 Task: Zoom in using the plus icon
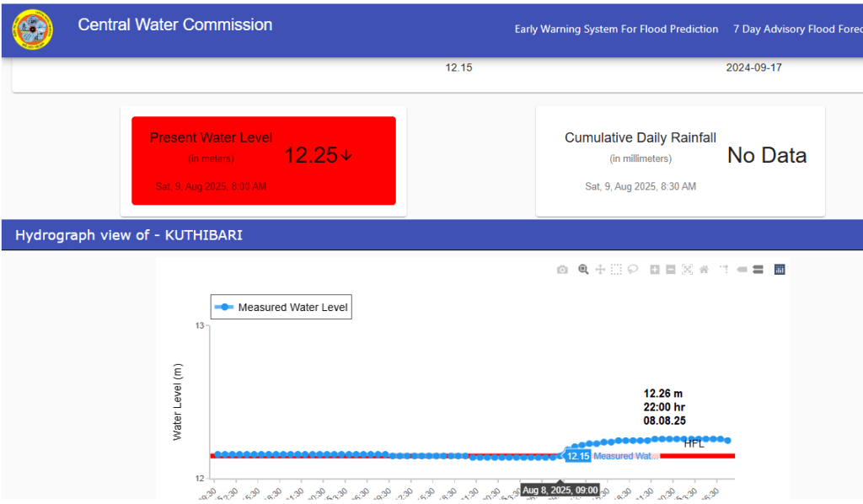[655, 270]
